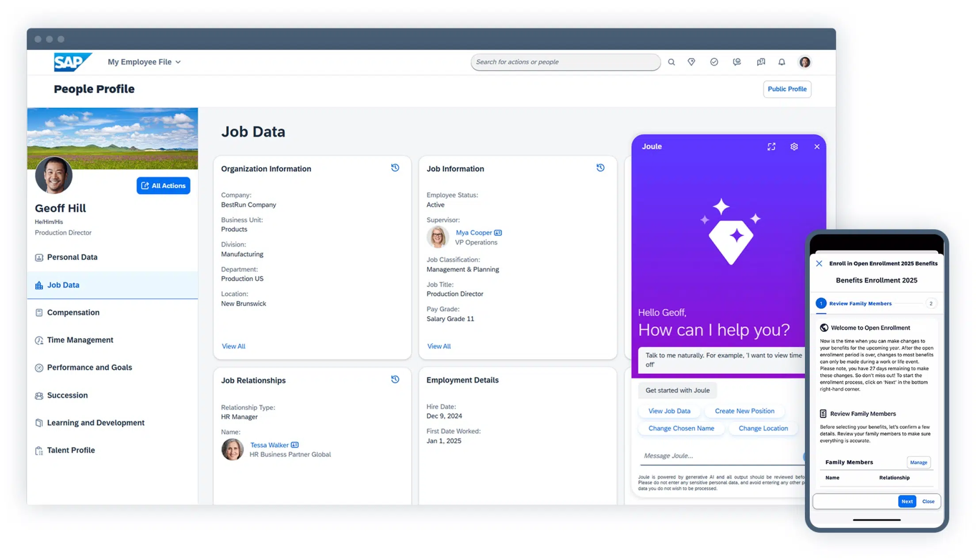The image size is (976, 560).
Task: Open the Joule diamond icon in header
Action: click(691, 62)
